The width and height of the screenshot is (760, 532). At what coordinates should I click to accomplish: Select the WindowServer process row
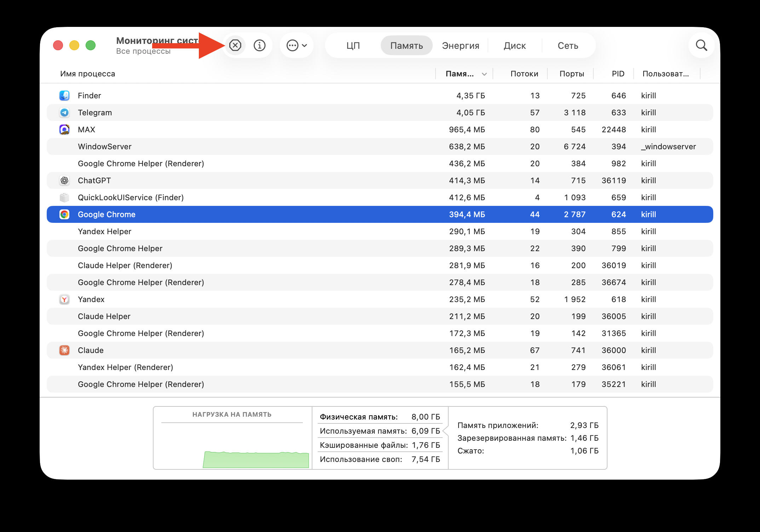coord(380,146)
